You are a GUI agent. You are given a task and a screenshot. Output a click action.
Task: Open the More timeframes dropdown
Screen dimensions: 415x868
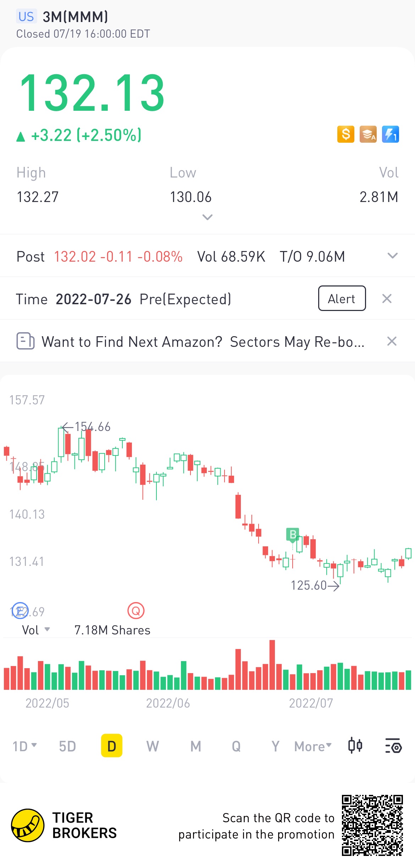pos(312,746)
